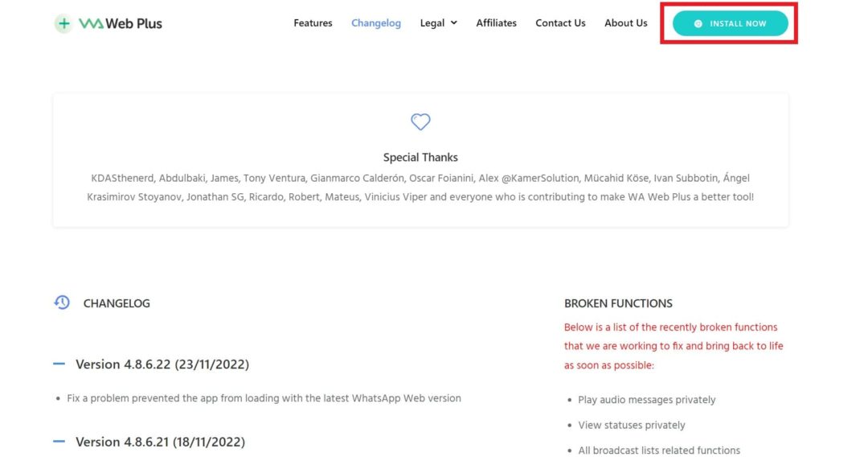Expand the Legal dropdown chevron
Image resolution: width=868 pixels, height=457 pixels.
click(x=454, y=23)
